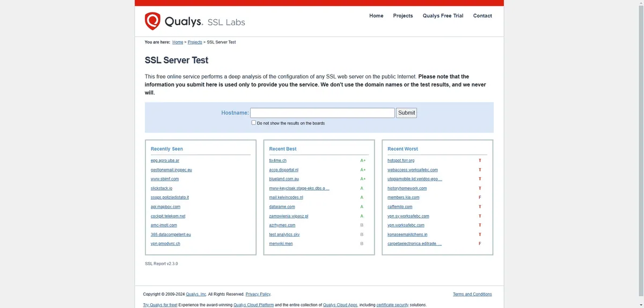This screenshot has height=308, width=644.
Task: Open members.kia.com link
Action: [x=404, y=197]
